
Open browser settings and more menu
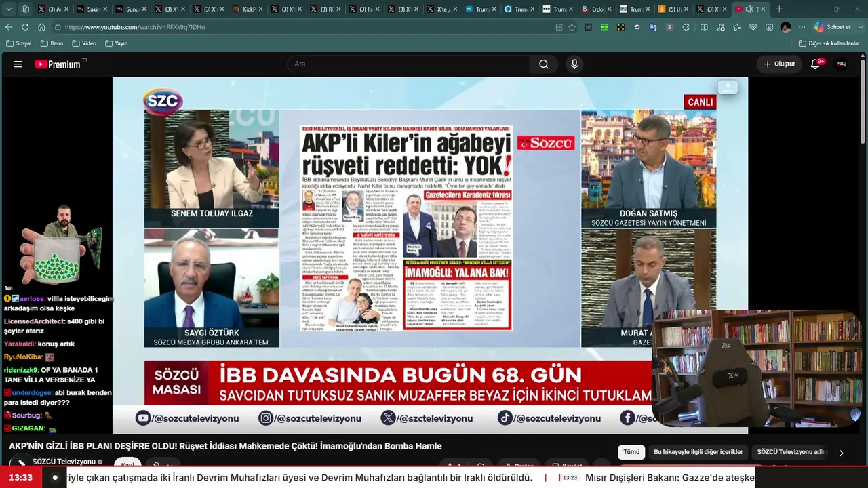tap(802, 27)
